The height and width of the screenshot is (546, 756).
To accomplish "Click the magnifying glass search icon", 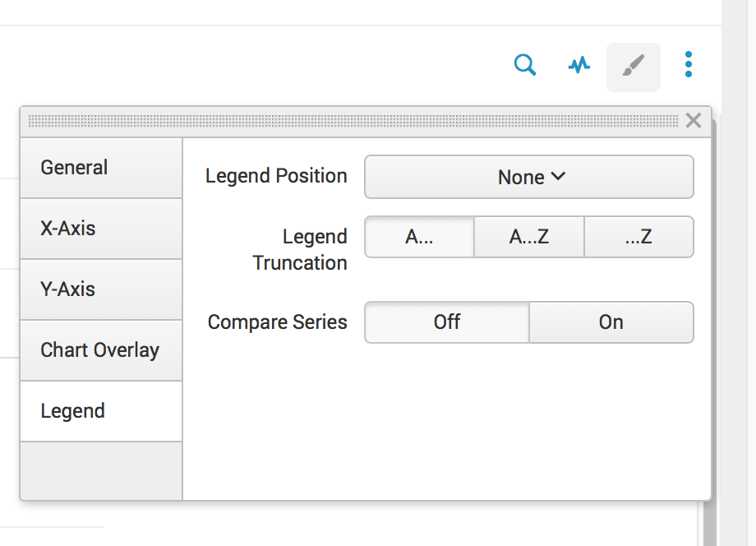I will (x=525, y=65).
